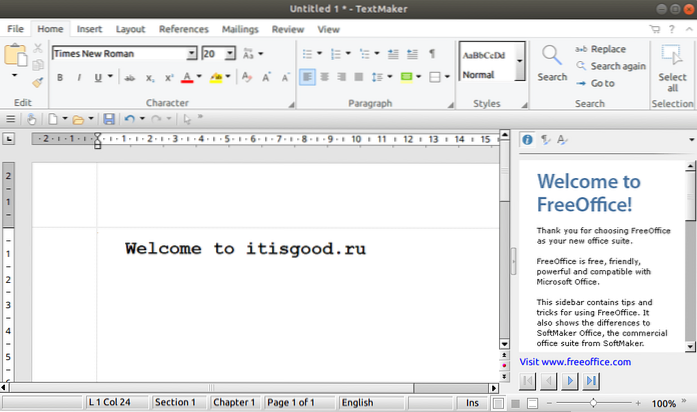Visit www.freeoffice.com link
697x412 pixels.
[x=575, y=361]
